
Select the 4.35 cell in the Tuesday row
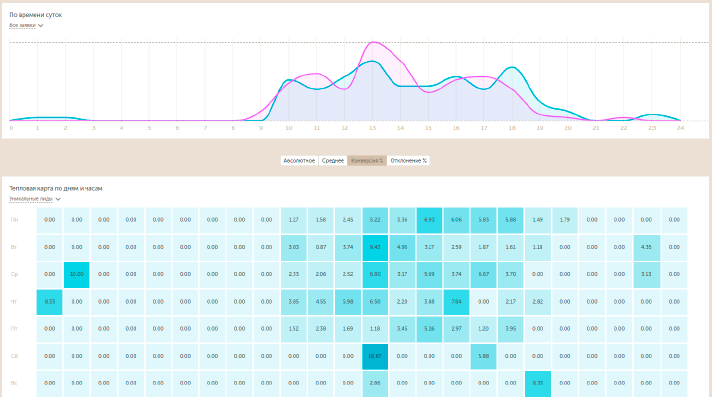647,247
